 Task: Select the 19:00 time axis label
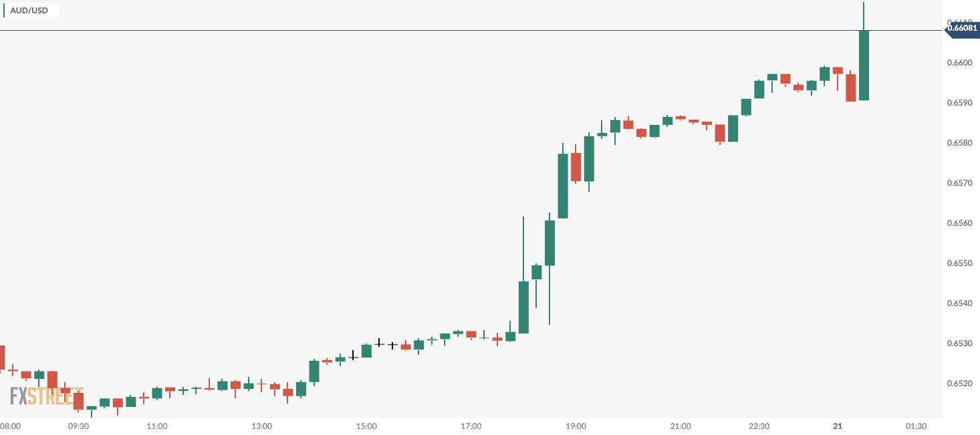click(x=576, y=426)
